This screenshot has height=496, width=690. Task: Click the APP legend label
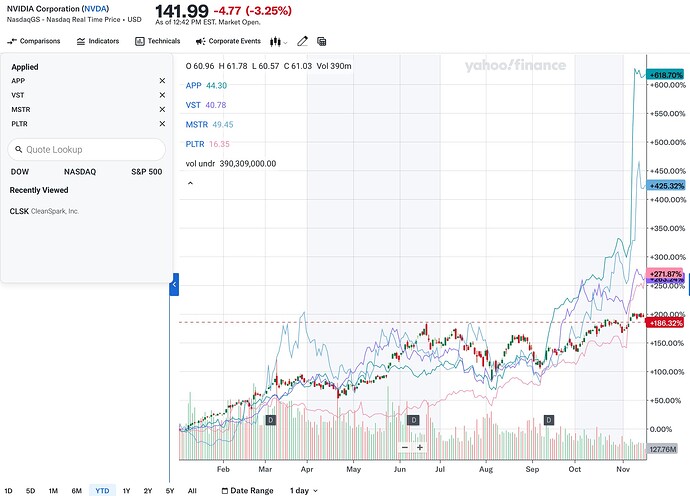click(x=193, y=85)
